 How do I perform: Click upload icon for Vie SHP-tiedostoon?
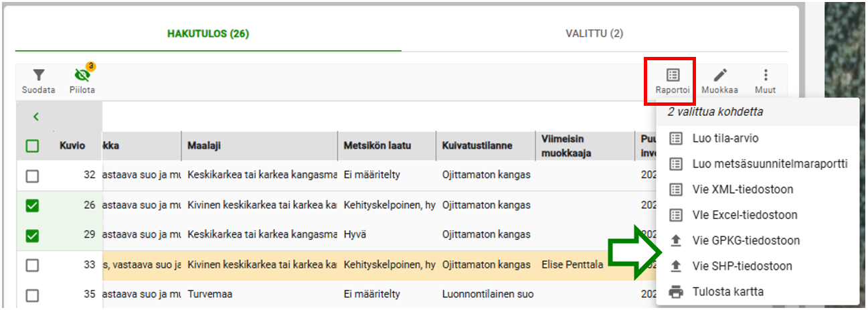[676, 266]
